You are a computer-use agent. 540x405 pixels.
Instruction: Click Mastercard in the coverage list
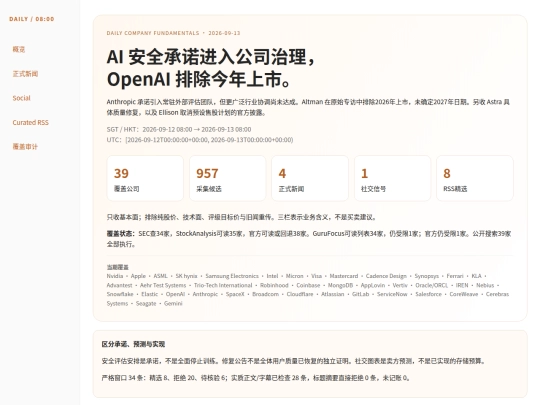344,276
